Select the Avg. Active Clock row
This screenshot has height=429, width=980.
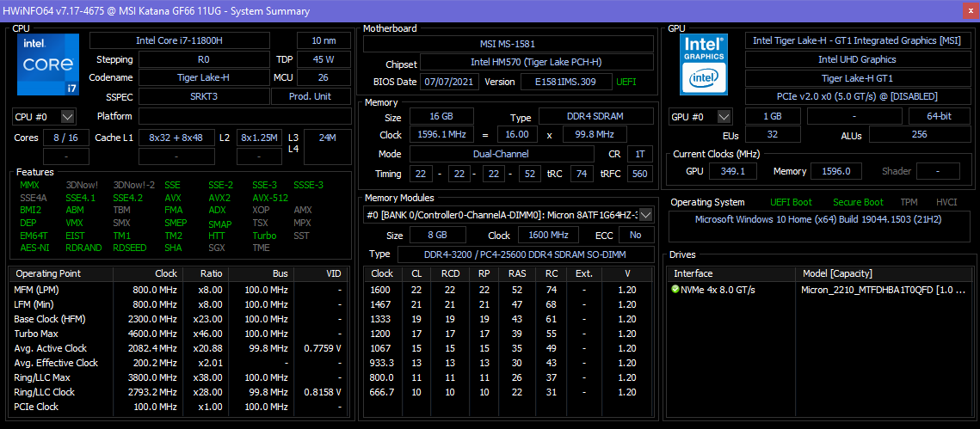[x=181, y=348]
